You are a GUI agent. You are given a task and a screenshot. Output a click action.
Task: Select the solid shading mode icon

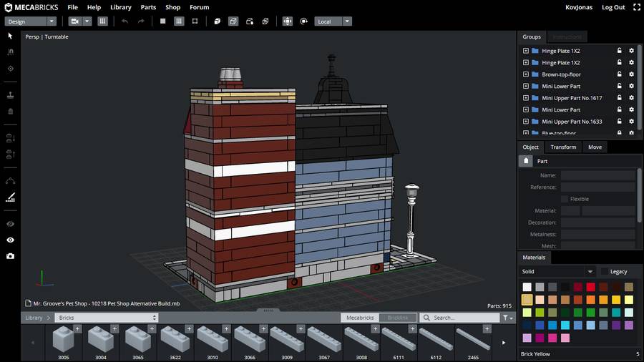tap(162, 21)
